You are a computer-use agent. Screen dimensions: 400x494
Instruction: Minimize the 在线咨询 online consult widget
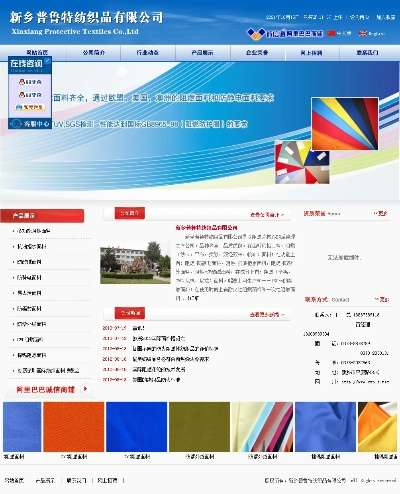48,61
